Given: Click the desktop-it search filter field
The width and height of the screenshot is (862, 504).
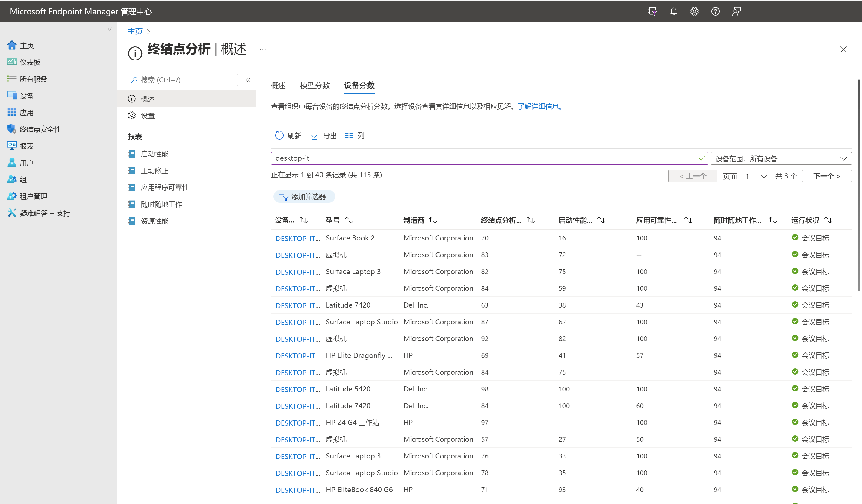Looking at the screenshot, I should click(489, 158).
